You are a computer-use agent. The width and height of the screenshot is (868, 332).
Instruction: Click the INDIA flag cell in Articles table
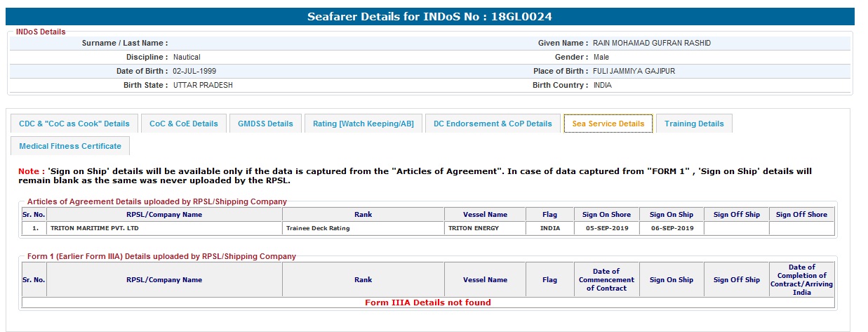(550, 228)
